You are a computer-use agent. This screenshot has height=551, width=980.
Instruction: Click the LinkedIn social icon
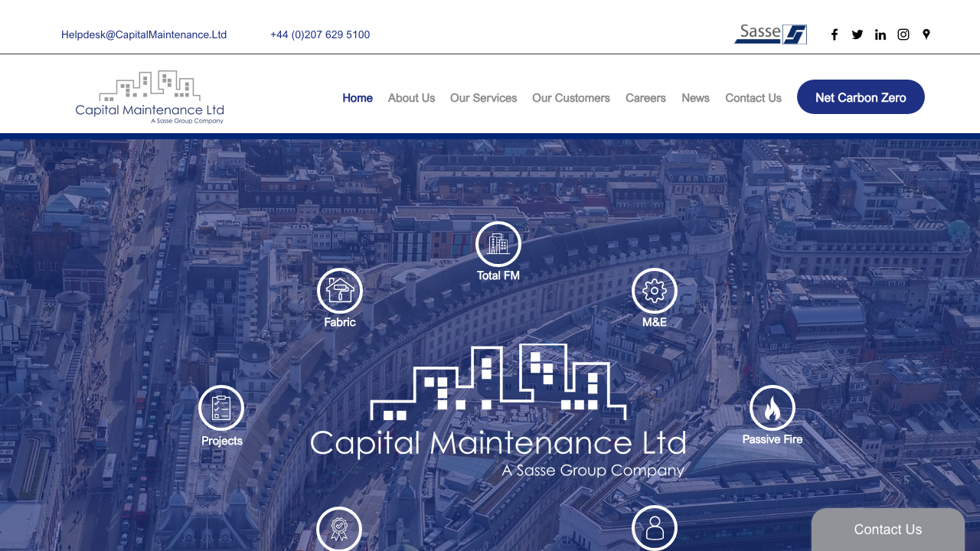880,34
